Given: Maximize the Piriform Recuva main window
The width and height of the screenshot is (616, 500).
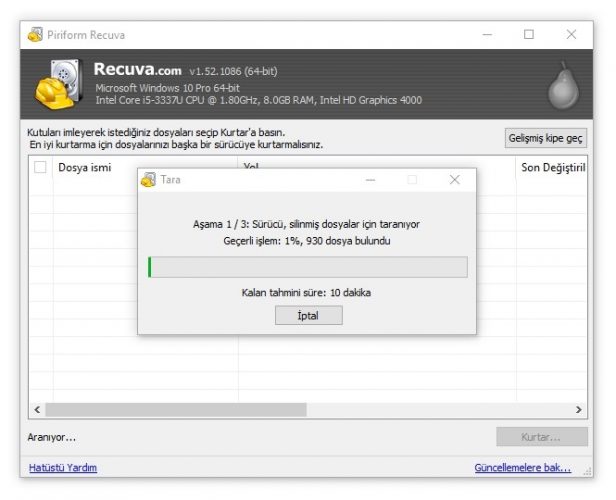Looking at the screenshot, I should (x=529, y=35).
